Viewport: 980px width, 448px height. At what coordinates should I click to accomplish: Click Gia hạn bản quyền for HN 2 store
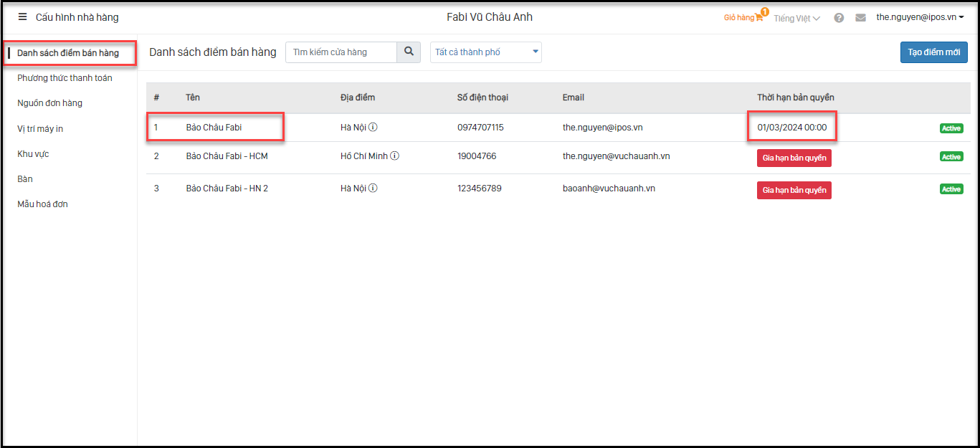pos(794,190)
